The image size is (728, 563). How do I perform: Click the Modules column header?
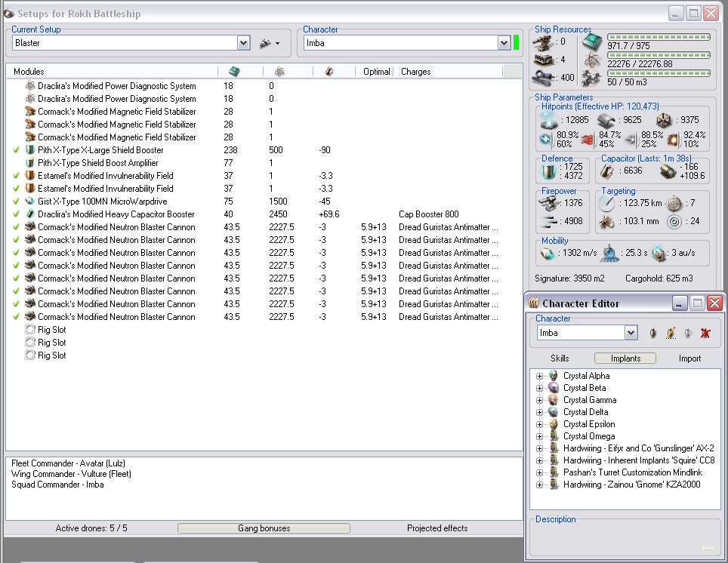click(x=112, y=72)
